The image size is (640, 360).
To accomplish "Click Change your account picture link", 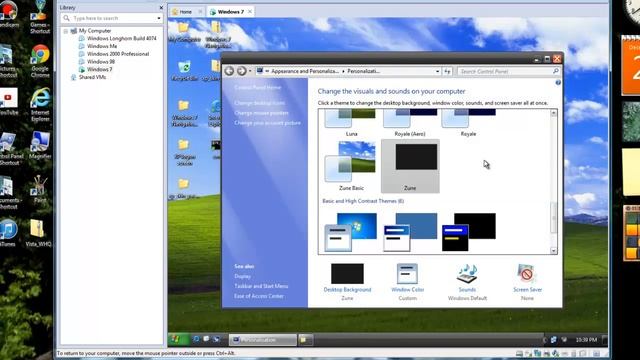I will (x=267, y=123).
